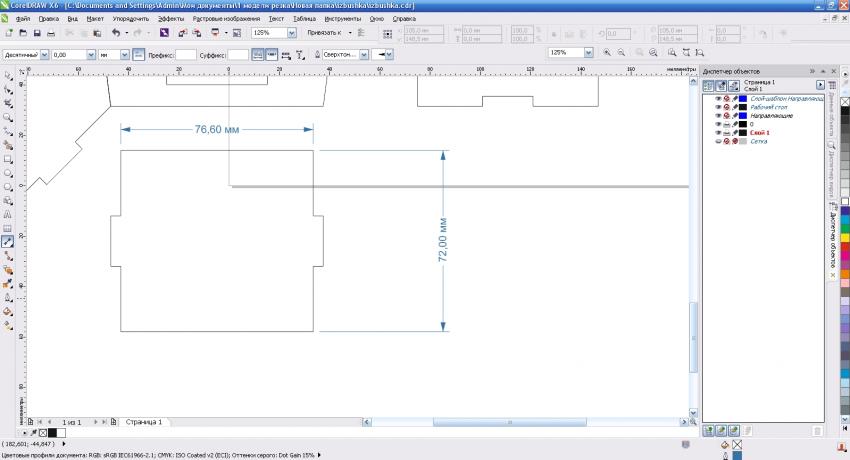This screenshot has height=460, width=850.
Task: Create a new layer in Object Manager
Action: click(709, 429)
